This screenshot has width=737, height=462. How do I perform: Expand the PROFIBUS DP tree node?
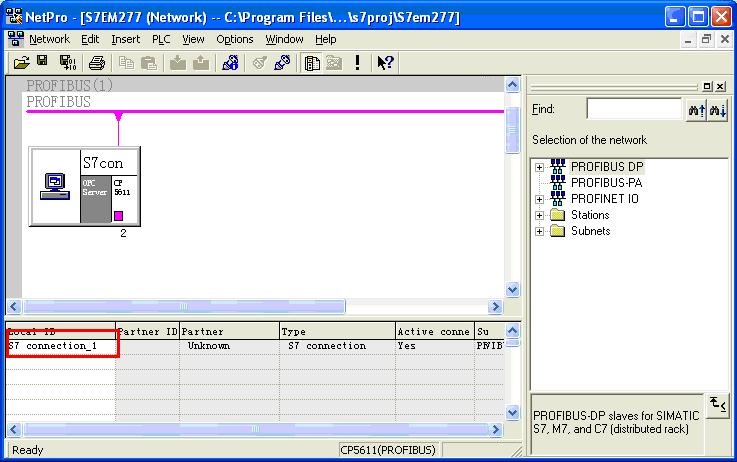click(539, 167)
